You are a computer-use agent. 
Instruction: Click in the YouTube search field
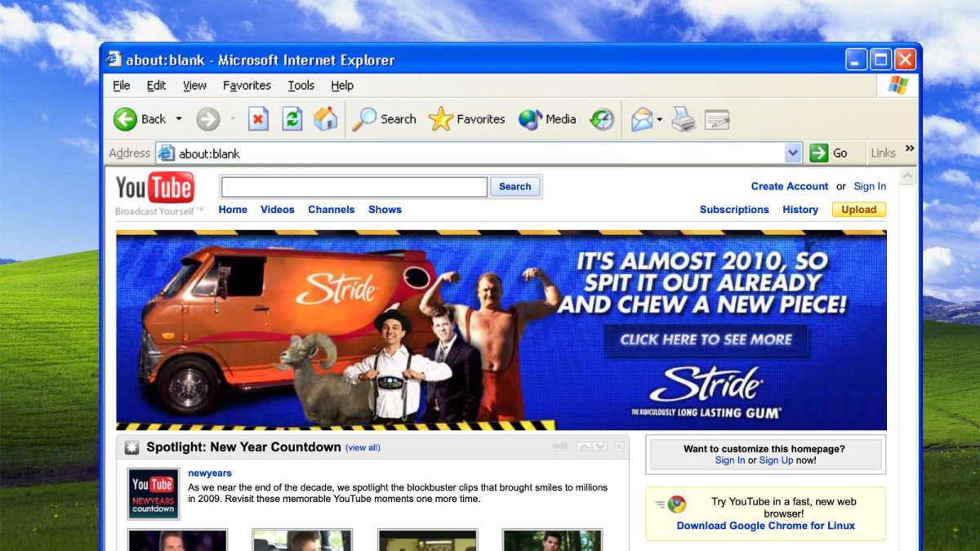pos(354,187)
